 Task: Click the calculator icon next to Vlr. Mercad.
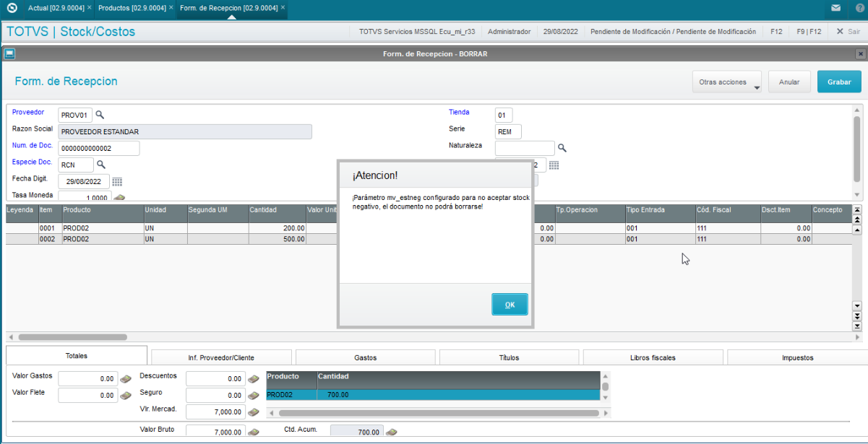[x=254, y=412]
